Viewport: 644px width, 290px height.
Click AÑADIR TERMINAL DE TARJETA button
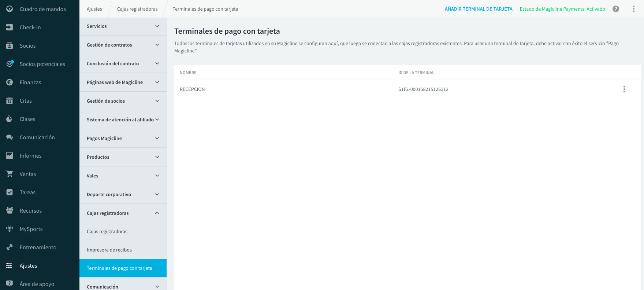(x=479, y=9)
